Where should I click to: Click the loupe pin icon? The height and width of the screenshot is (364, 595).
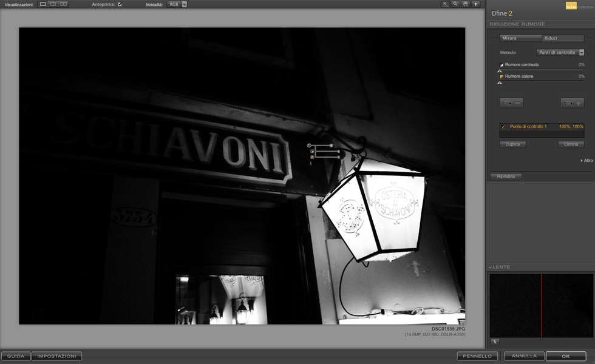click(x=495, y=342)
